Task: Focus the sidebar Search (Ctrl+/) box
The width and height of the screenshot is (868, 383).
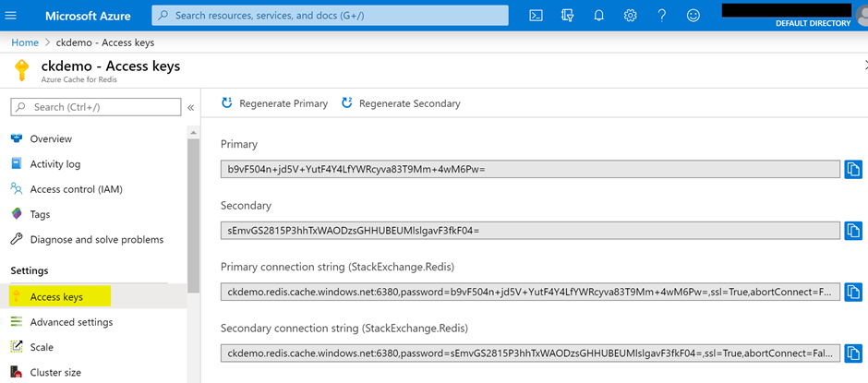Action: coord(96,107)
